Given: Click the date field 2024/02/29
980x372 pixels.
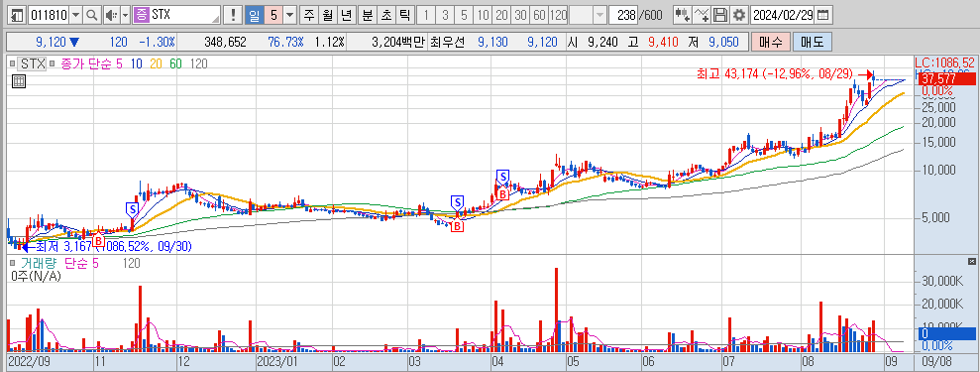Looking at the screenshot, I should pos(783,15).
